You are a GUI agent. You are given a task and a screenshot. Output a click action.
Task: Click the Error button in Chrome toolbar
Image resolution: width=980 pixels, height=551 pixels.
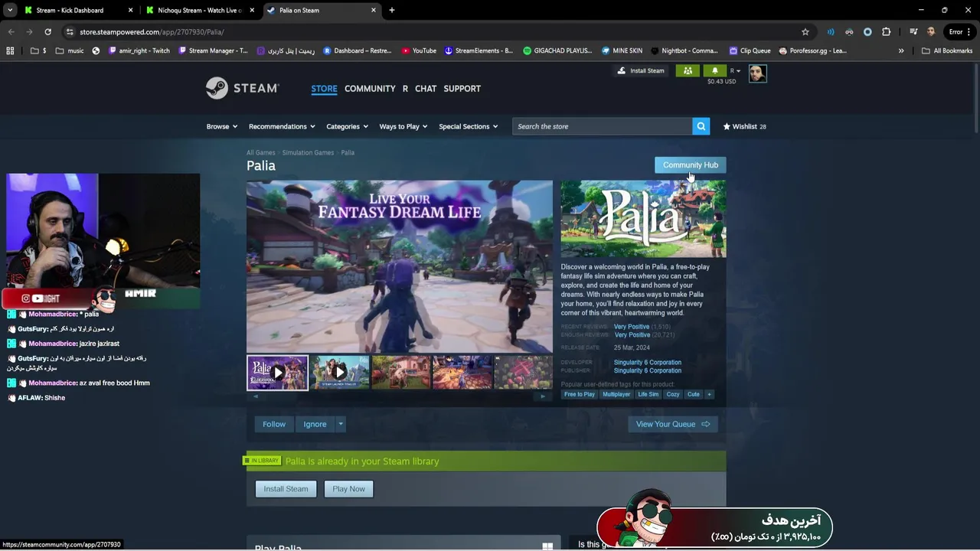click(959, 32)
